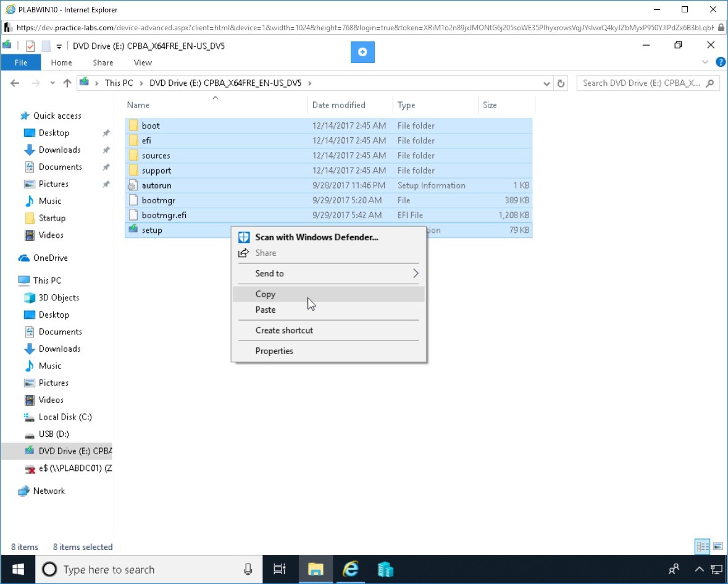Open the recent locations dropdown arrow
The image size is (728, 584).
point(52,83)
